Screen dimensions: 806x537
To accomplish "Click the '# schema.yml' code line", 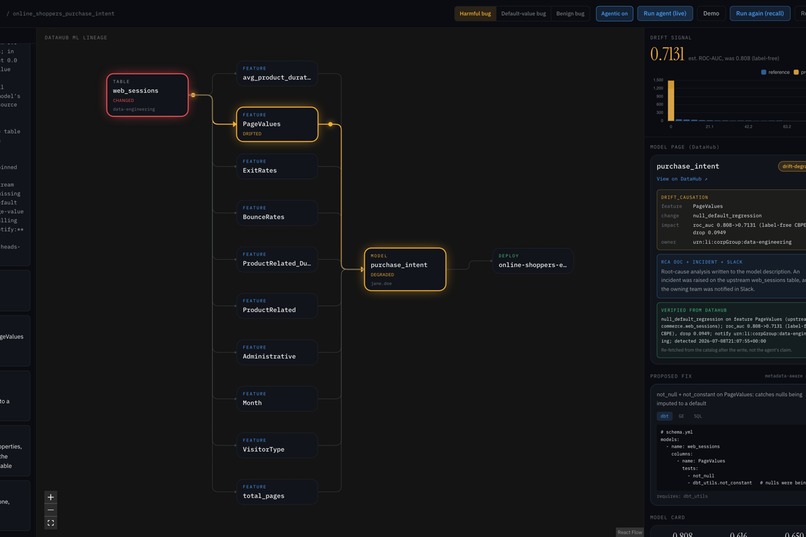I will coord(676,432).
